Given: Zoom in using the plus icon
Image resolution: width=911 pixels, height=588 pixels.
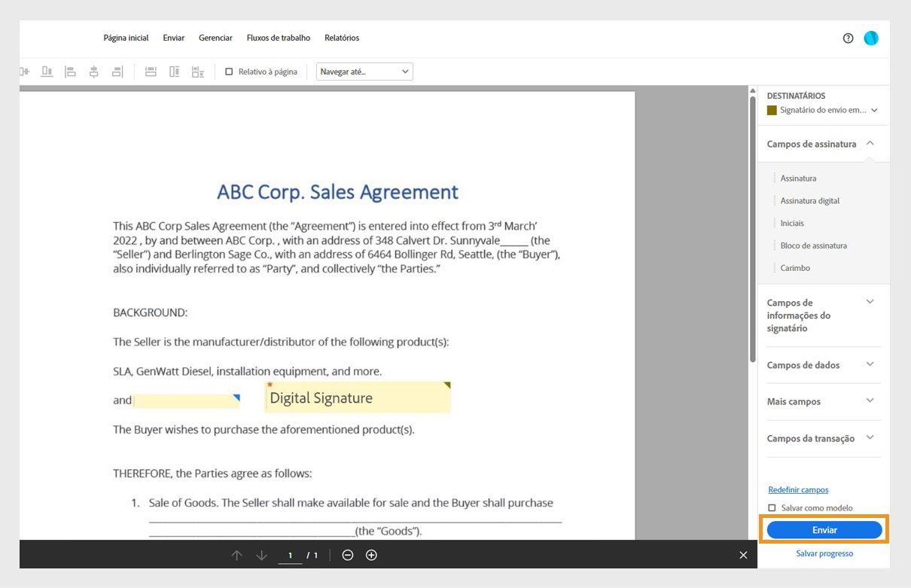Looking at the screenshot, I should [370, 555].
